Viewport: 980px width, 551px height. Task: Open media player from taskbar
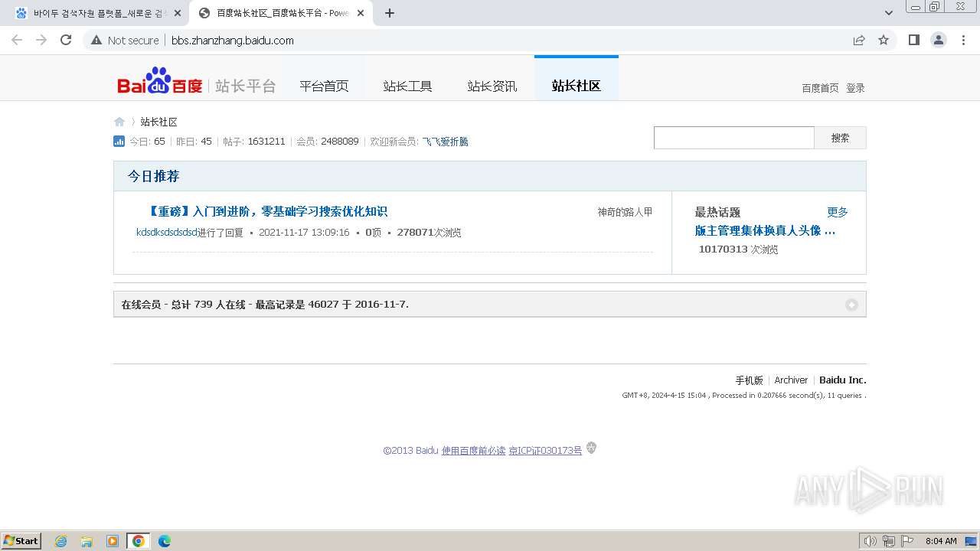(113, 541)
